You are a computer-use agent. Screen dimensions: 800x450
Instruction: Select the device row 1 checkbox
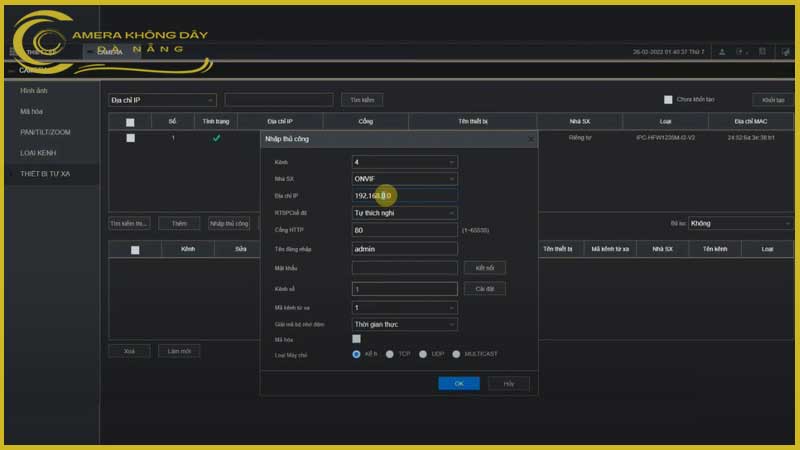point(130,138)
